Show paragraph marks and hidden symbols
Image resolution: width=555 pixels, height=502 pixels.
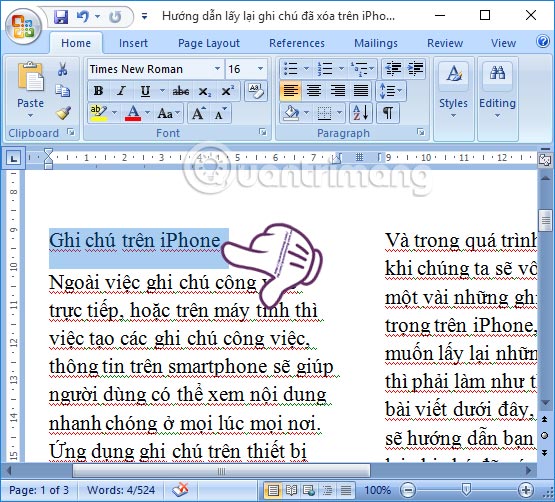(x=388, y=113)
